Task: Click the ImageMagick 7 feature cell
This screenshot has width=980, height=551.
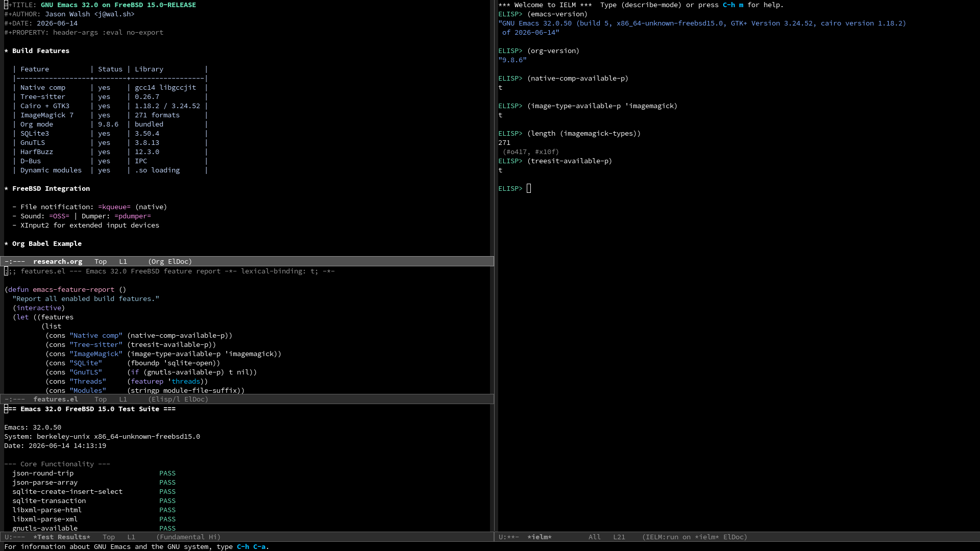Action: (47, 115)
